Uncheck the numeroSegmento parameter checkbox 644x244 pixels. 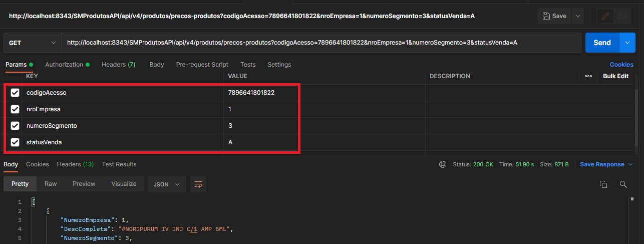point(15,126)
